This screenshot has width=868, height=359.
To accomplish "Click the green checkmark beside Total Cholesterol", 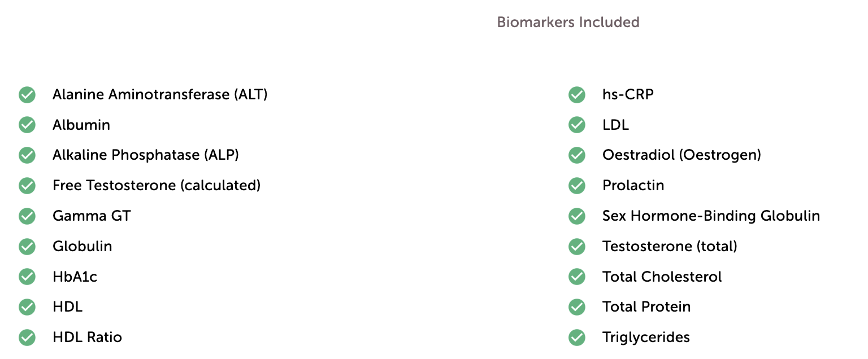I will tap(577, 277).
